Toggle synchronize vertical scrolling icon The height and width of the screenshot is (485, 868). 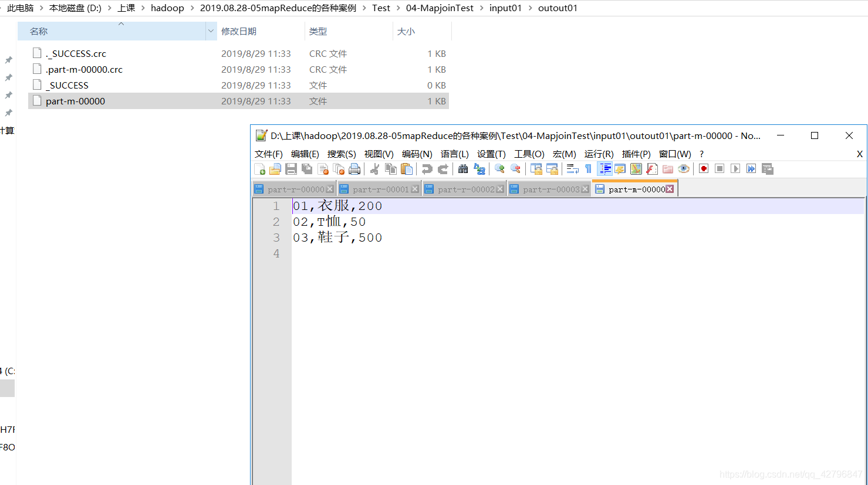[x=536, y=169]
